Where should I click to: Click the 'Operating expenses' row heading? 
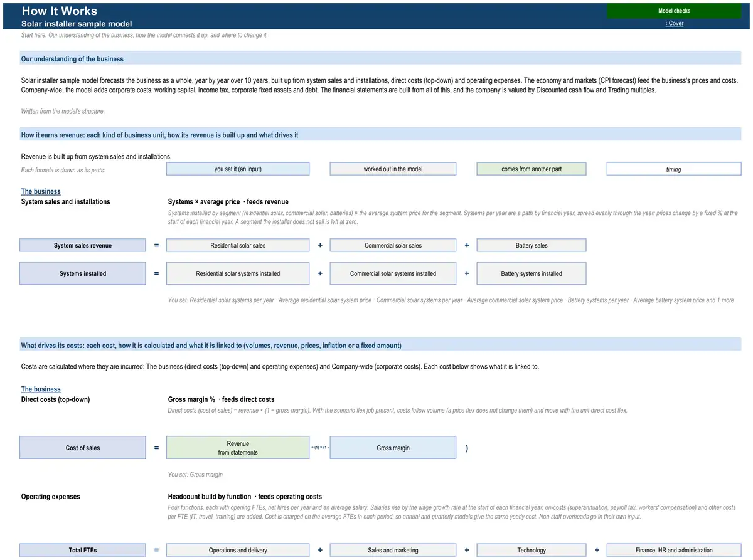point(51,497)
